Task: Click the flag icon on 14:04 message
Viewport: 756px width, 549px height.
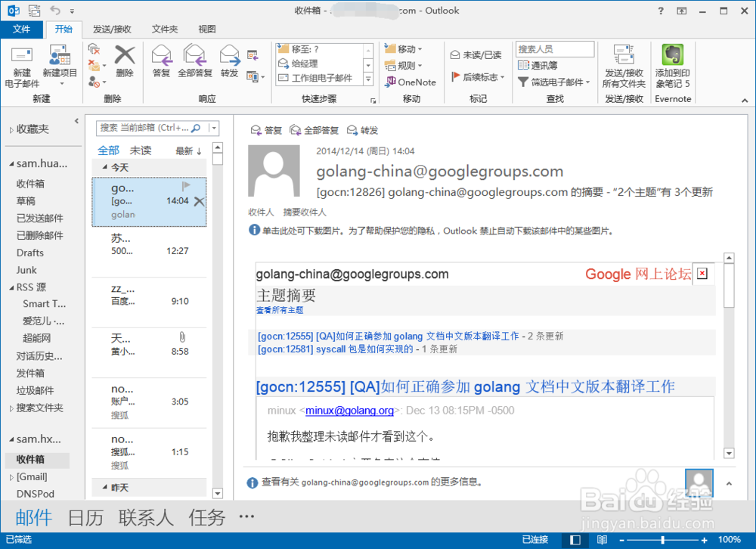Action: (x=186, y=186)
